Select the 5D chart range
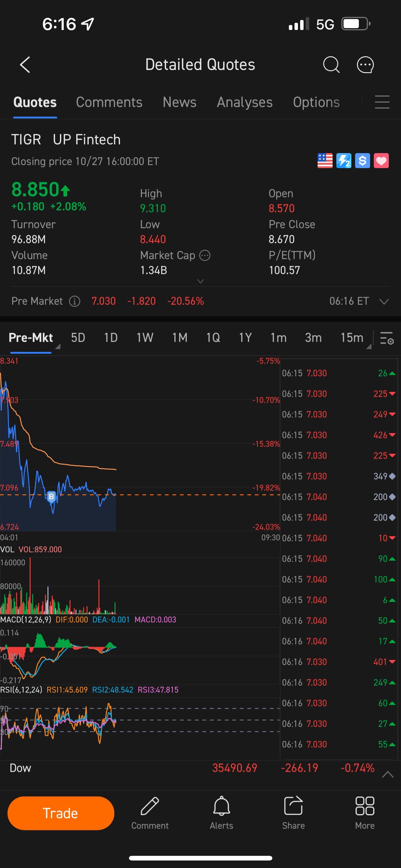The width and height of the screenshot is (401, 868). (x=78, y=338)
